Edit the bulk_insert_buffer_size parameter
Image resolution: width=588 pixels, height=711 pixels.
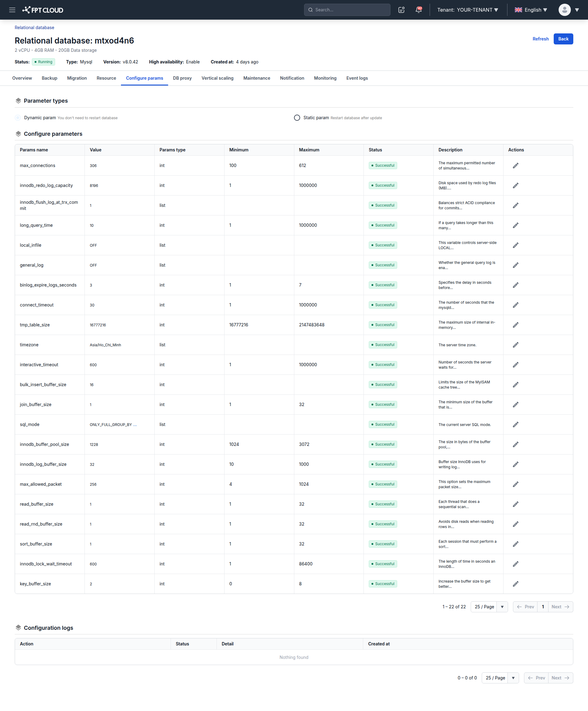(x=515, y=385)
